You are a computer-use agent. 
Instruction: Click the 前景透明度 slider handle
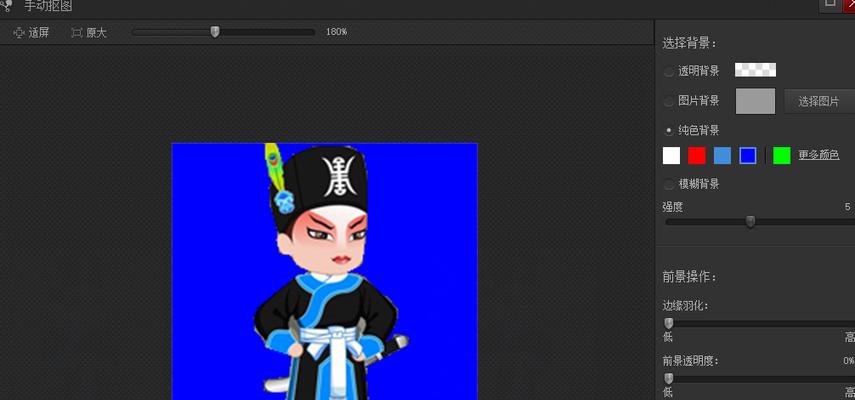click(669, 378)
